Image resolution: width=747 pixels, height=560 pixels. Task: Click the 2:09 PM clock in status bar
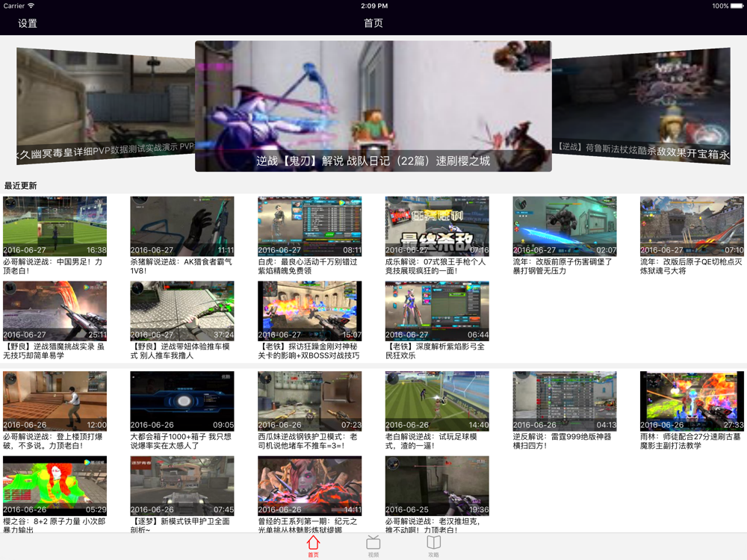(x=374, y=6)
